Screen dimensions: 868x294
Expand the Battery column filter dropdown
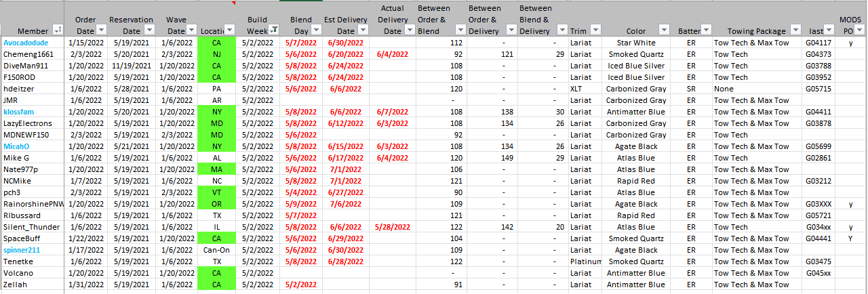(705, 30)
